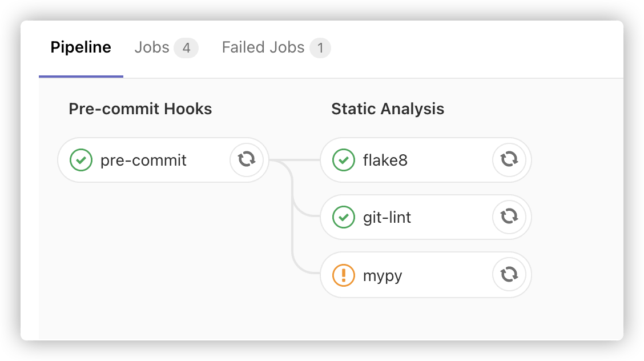Retry the flake8 job
644x361 pixels.
tap(509, 159)
